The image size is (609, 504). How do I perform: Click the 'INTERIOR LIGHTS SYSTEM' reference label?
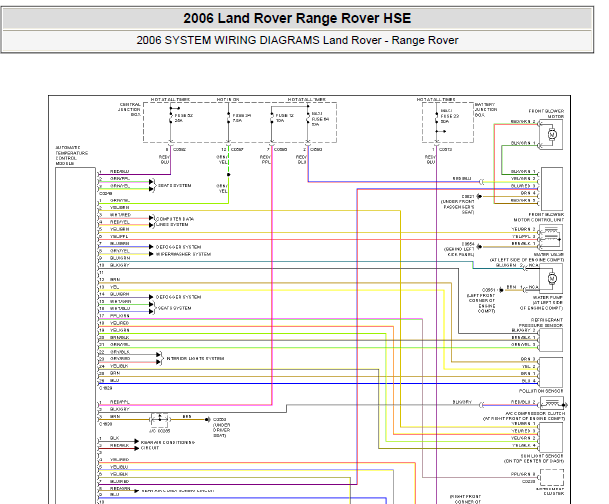pyautogui.click(x=195, y=358)
